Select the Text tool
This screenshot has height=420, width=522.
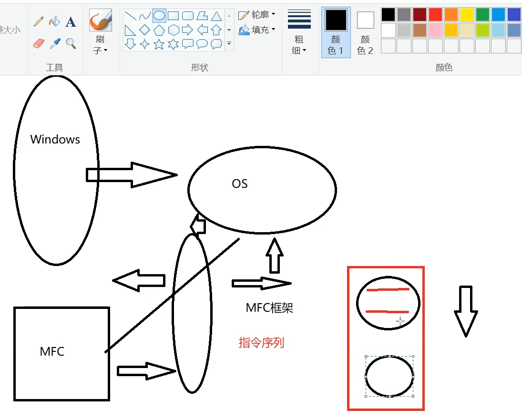(x=70, y=21)
